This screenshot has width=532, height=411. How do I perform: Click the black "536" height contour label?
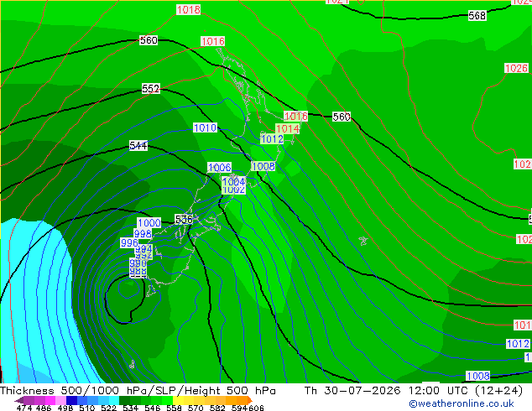pyautogui.click(x=184, y=219)
